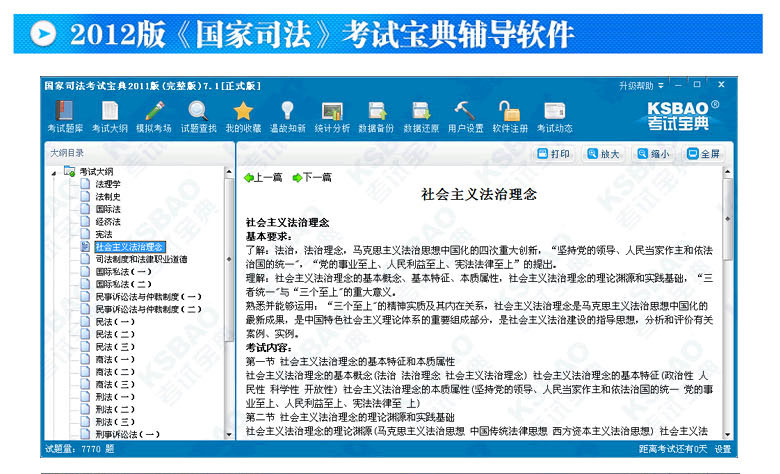Select 社会主义法治理念 tree item

pos(129,247)
